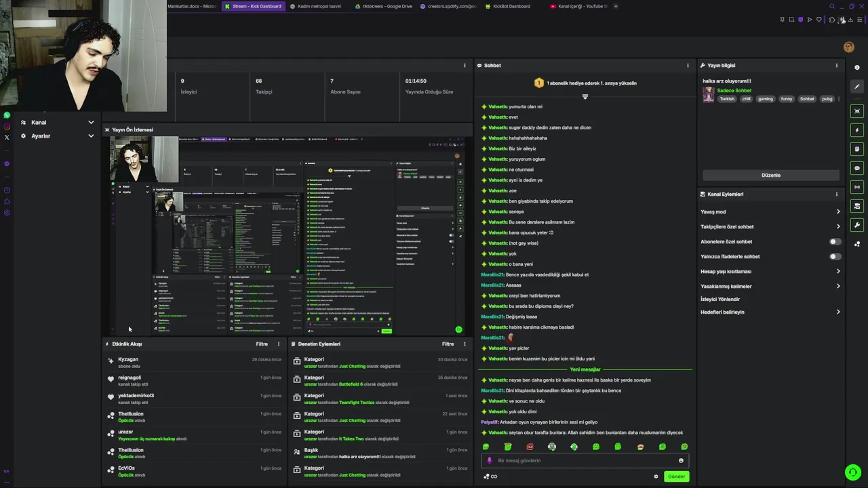Click Kyzagan in the activity feed
868x488 pixels.
coord(128,359)
